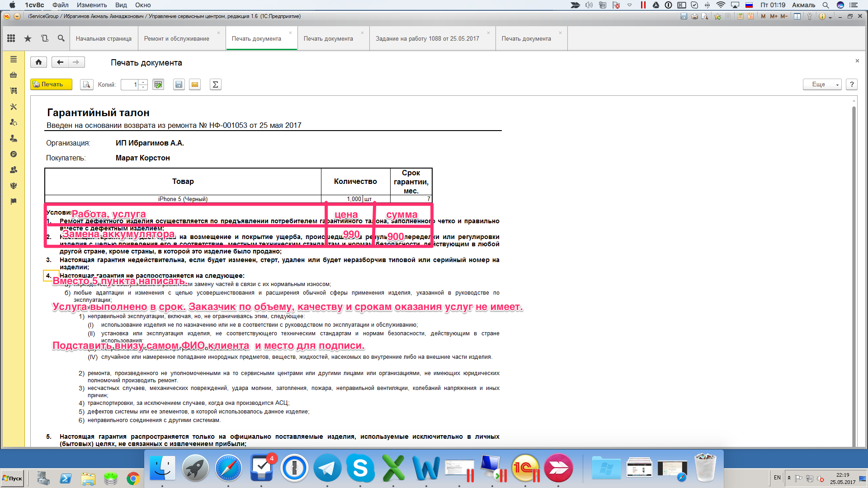
Task: Open the sections grid menu icon
Action: (11, 38)
